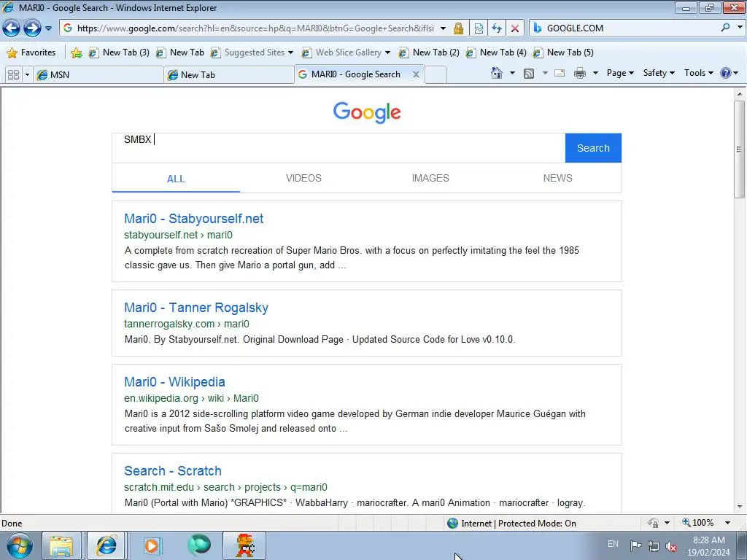747x560 pixels.
Task: Expand the address bar autocomplete dropdown
Action: [x=443, y=28]
